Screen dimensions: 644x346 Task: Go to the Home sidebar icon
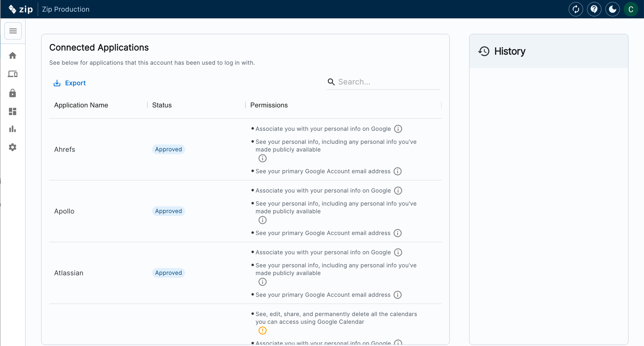[13, 56]
